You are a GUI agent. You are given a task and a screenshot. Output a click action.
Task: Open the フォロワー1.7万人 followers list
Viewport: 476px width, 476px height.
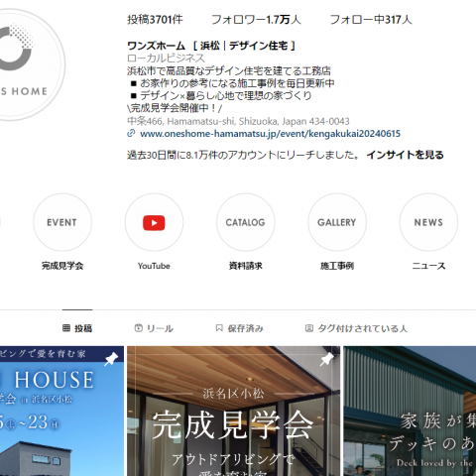[256, 20]
